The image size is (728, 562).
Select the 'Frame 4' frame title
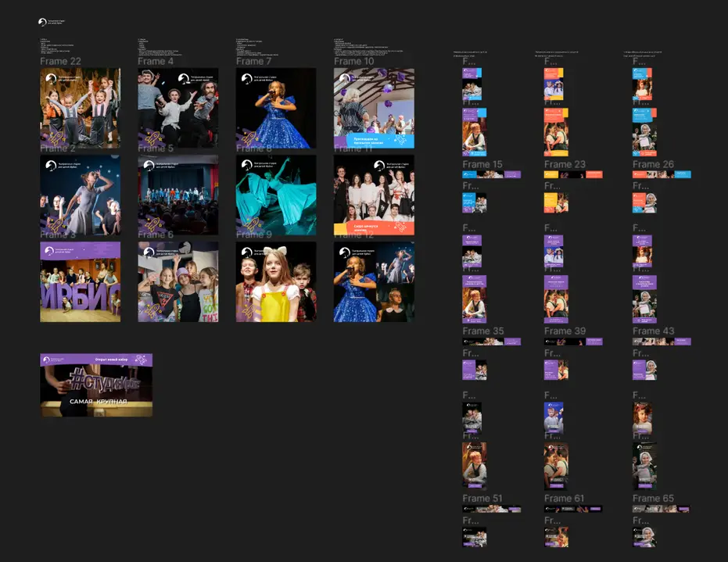pos(156,61)
